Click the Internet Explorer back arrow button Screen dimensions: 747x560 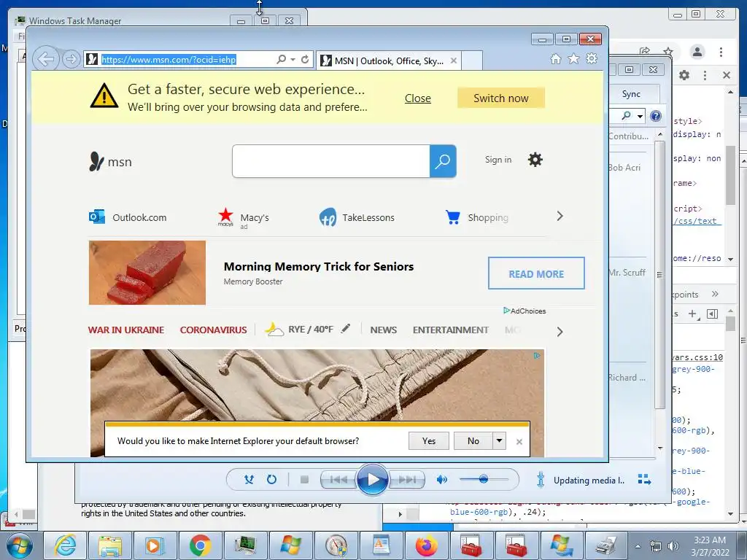(46, 60)
